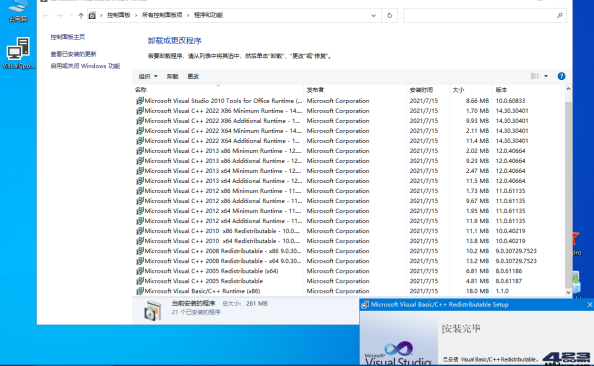594x366 pixels.
Task: Click the program list vertical scrollbar thumb
Action: tap(568, 194)
